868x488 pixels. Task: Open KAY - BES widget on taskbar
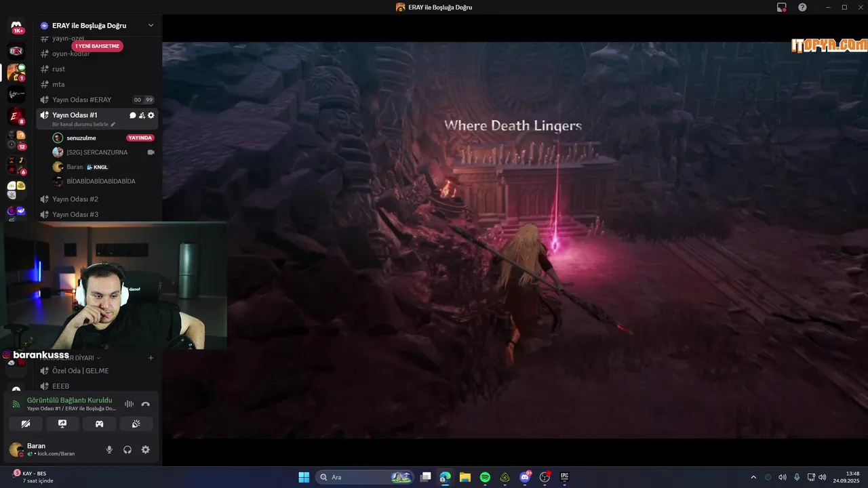coord(33,476)
